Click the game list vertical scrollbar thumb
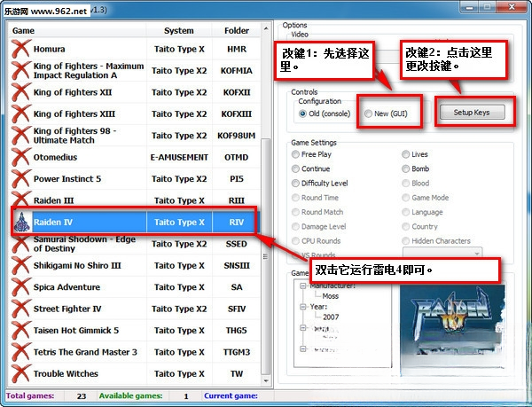Viewport: 532px width, 407px height. coord(266,256)
